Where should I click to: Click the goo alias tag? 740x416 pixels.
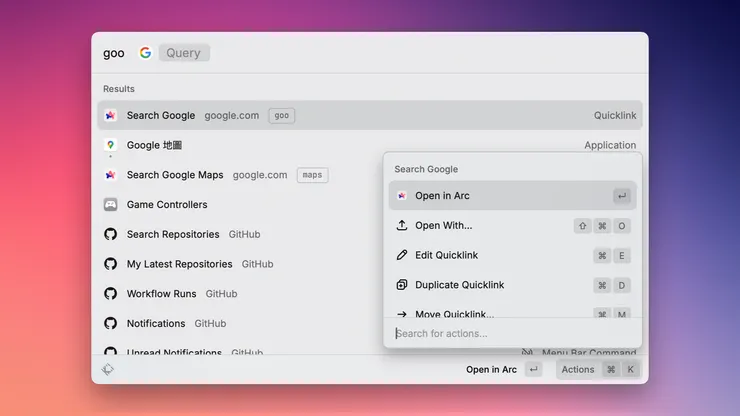[282, 115]
